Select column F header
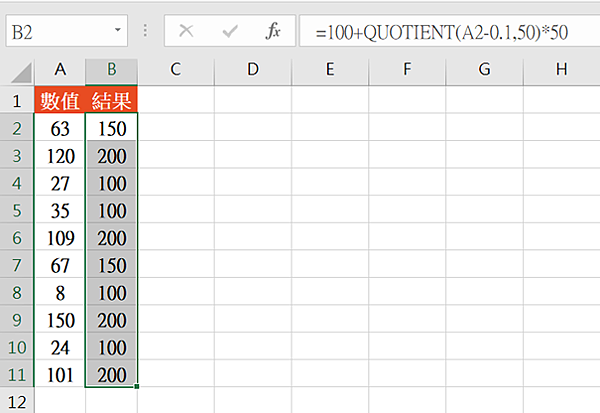 click(408, 70)
